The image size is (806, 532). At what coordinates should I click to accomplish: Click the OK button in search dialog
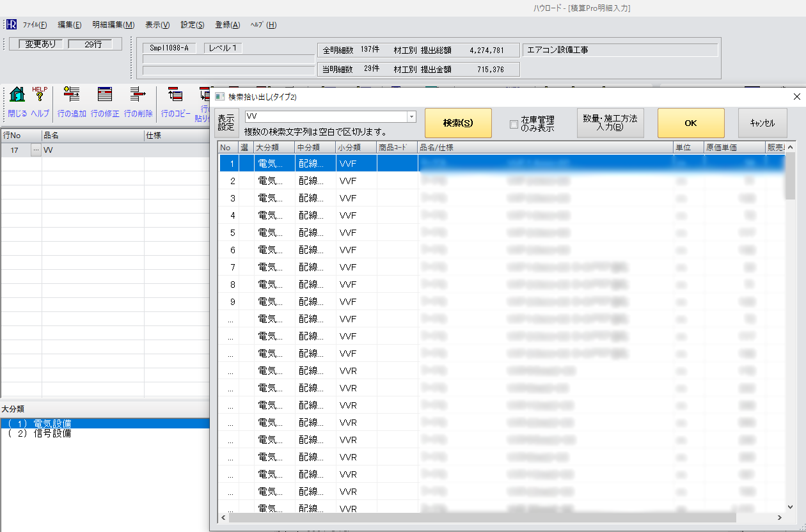click(x=691, y=123)
